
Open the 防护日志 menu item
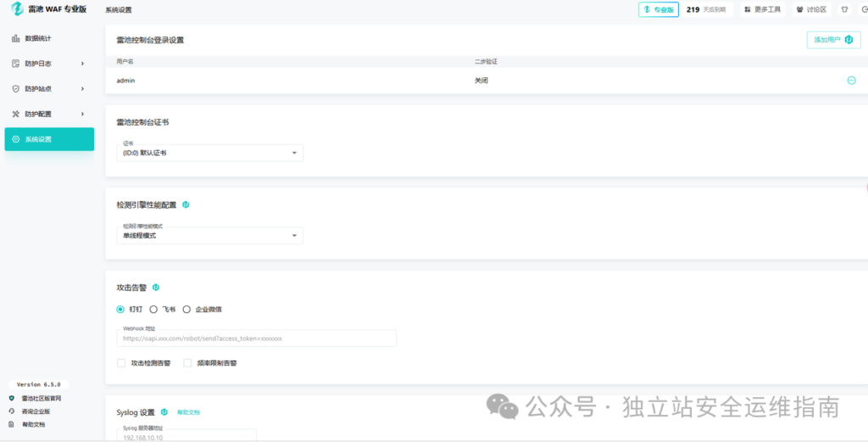click(x=49, y=64)
